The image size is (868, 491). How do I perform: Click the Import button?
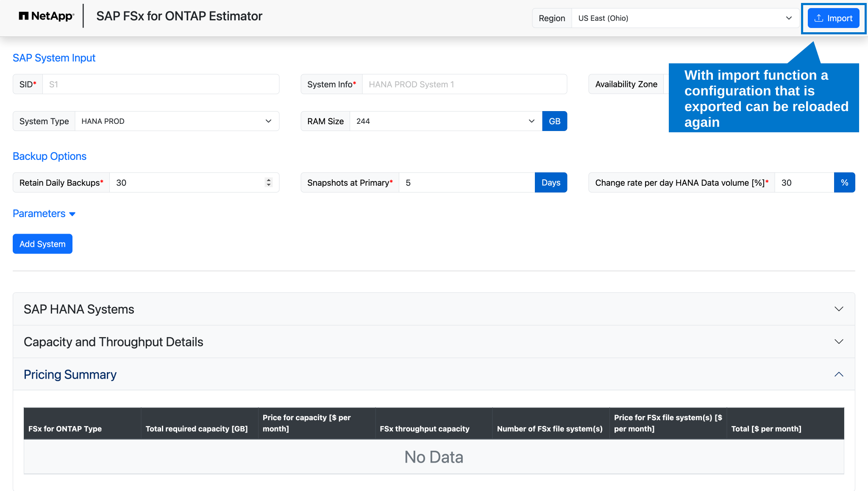pyautogui.click(x=833, y=18)
